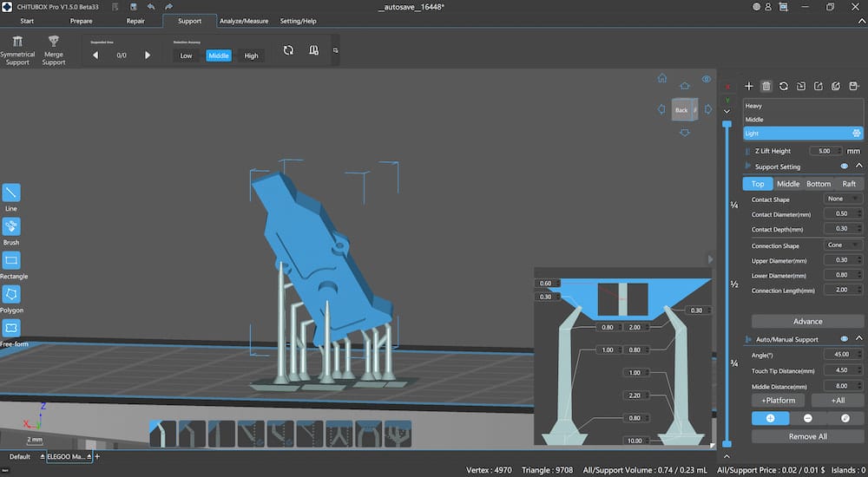The height and width of the screenshot is (477, 868).
Task: Set detection accuracy to High
Action: tap(251, 56)
